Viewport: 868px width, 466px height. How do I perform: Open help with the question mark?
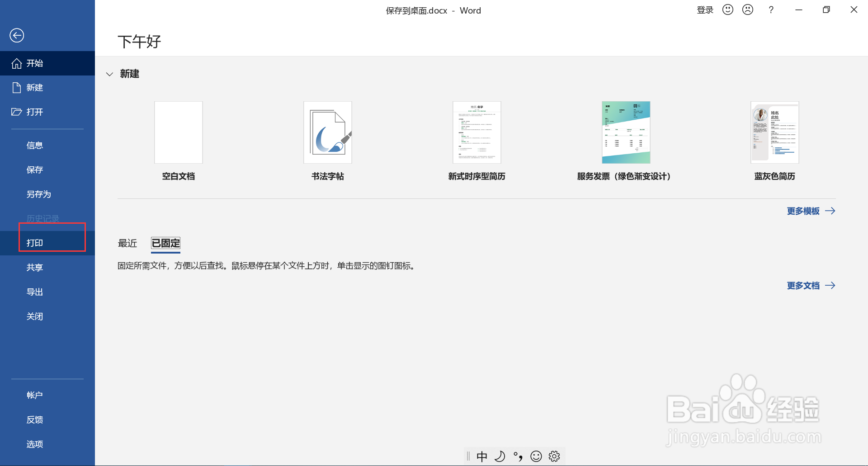pos(771,9)
